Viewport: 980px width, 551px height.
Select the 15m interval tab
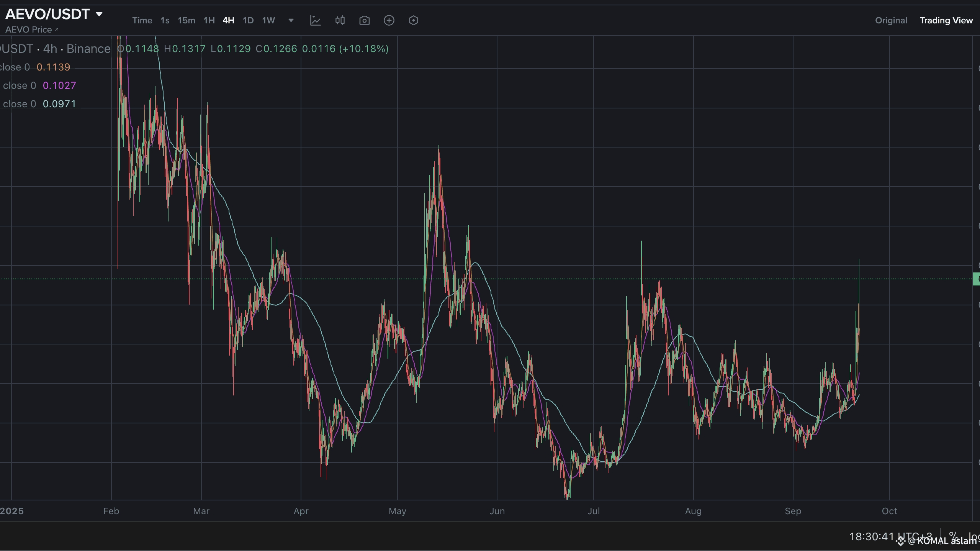tap(186, 20)
